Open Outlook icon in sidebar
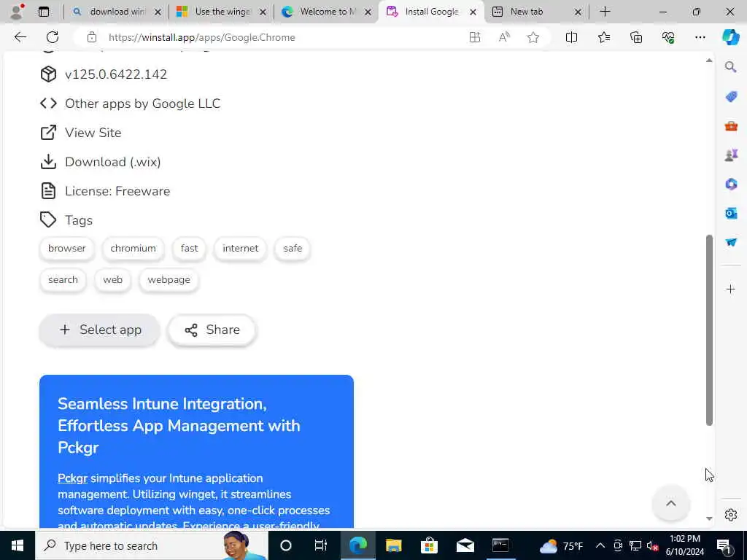The width and height of the screenshot is (747, 560). tap(731, 213)
